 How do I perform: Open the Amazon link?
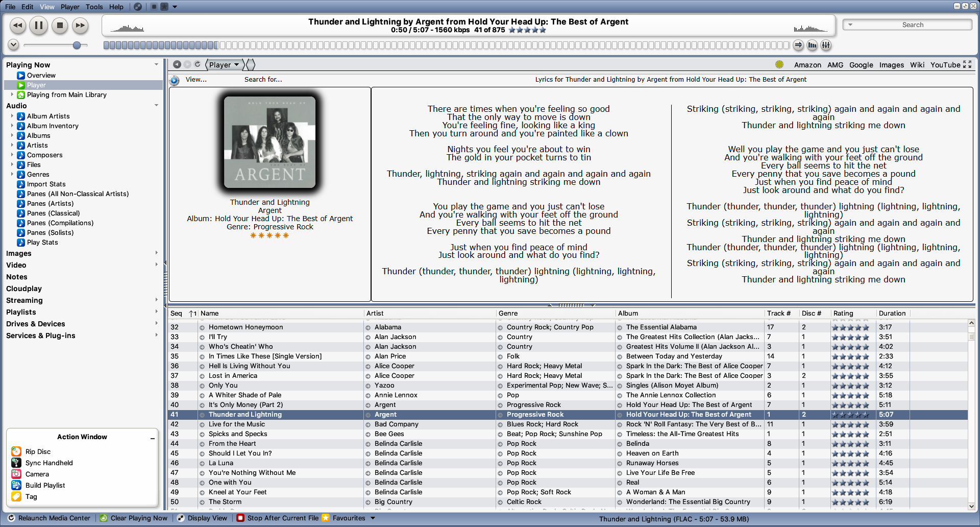(x=807, y=65)
